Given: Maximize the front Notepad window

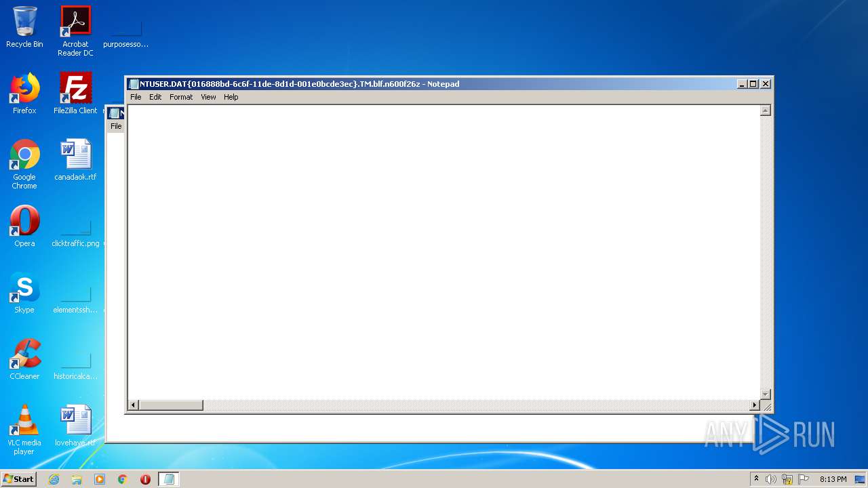Looking at the screenshot, I should tap(753, 84).
